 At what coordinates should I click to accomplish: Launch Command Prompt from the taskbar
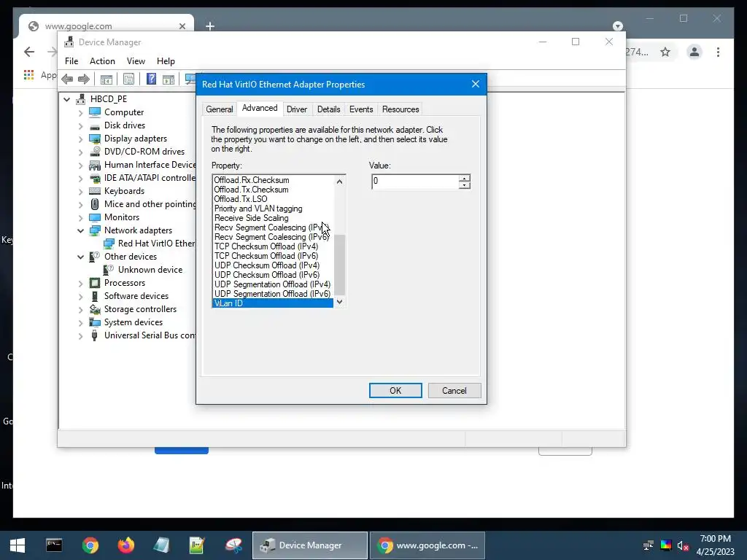pyautogui.click(x=54, y=545)
